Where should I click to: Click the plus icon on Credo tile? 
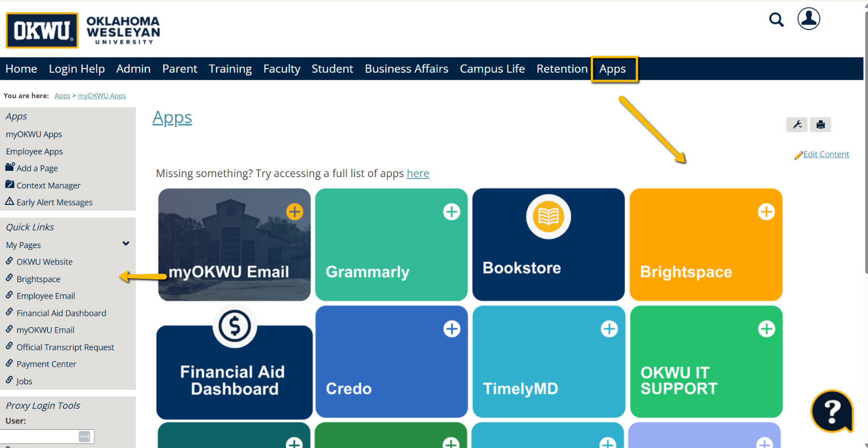click(x=452, y=329)
